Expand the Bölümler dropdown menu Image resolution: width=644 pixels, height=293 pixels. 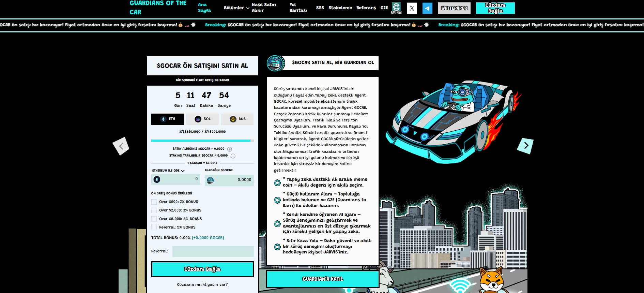(236, 8)
